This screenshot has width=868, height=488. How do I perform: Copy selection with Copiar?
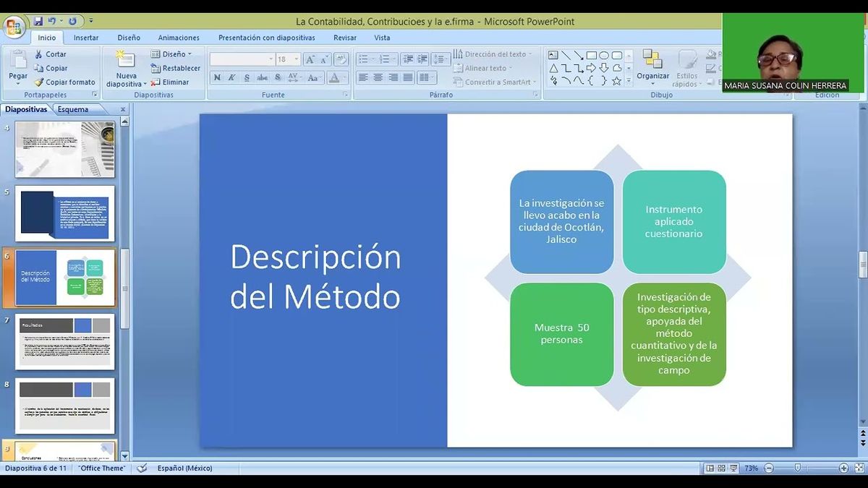[51, 68]
